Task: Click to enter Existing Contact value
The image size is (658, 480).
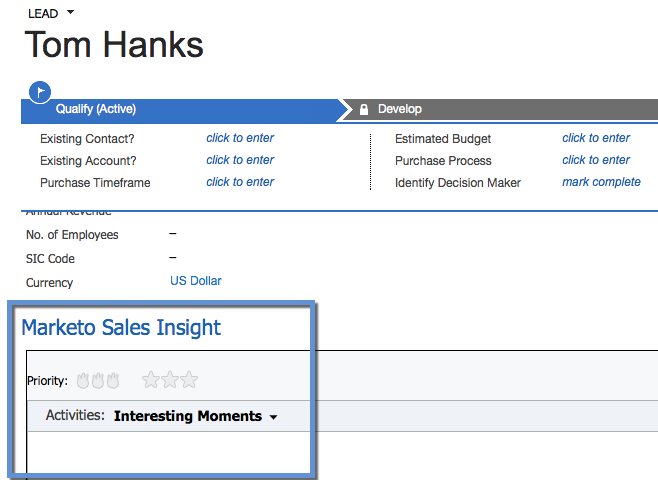Action: click(x=240, y=138)
